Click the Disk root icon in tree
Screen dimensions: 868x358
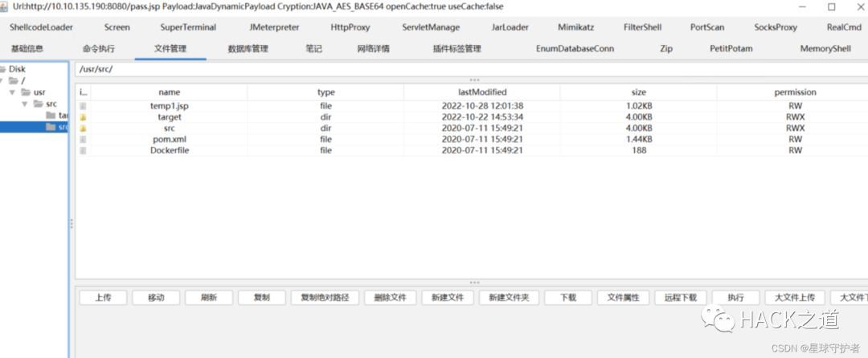[2, 69]
